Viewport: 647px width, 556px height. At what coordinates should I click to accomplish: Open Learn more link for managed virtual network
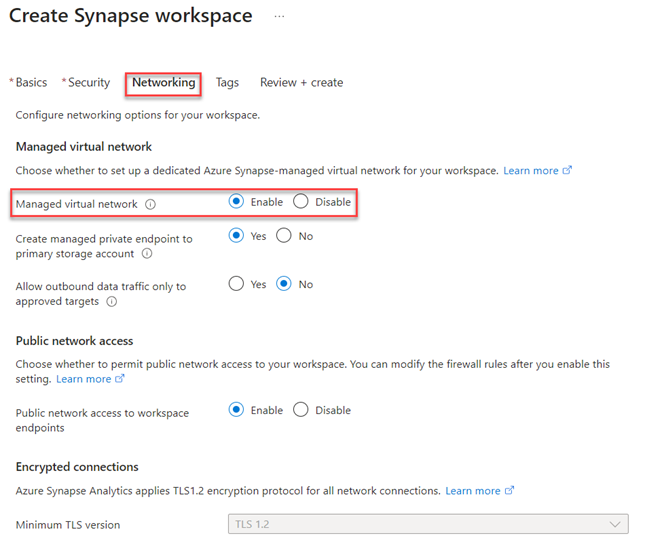(x=538, y=170)
